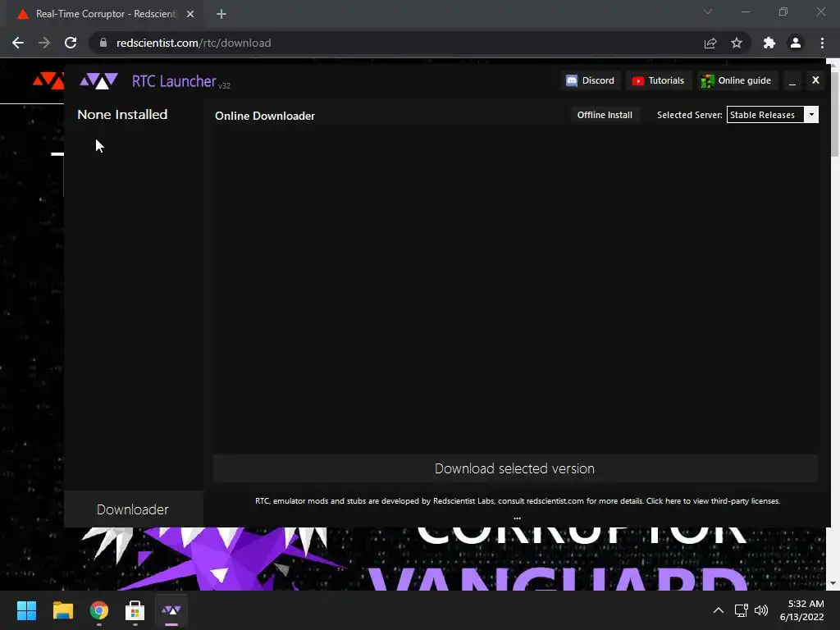The width and height of the screenshot is (840, 630).
Task: Bookmark this page with star icon
Action: pyautogui.click(x=737, y=43)
